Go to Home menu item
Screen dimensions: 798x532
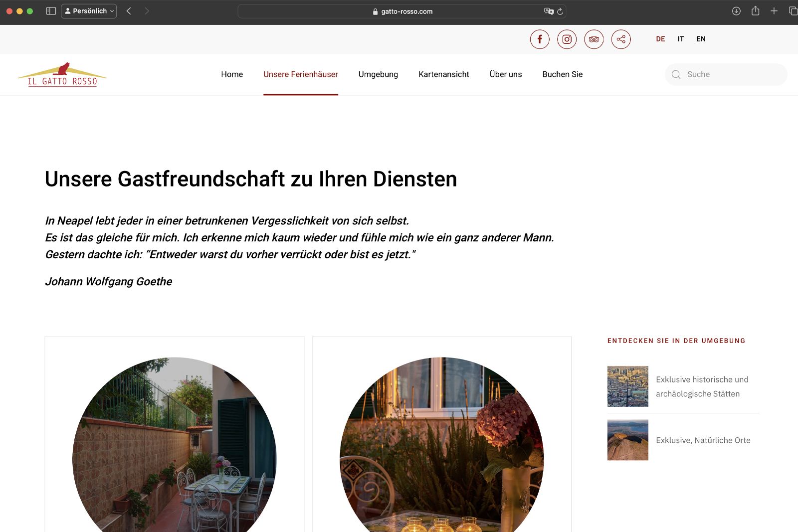(x=232, y=74)
